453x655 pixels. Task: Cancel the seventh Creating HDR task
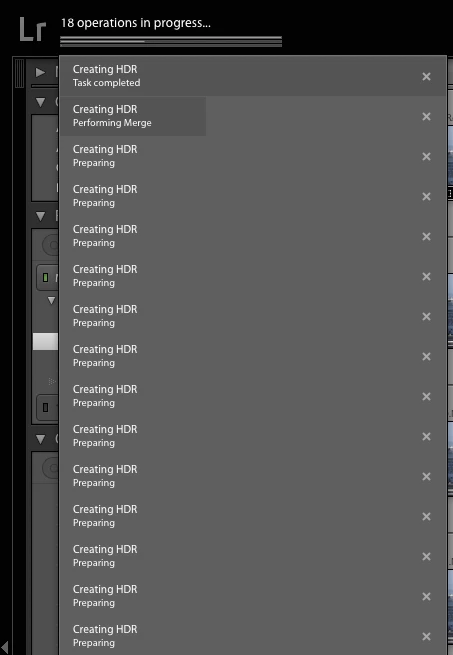[426, 317]
